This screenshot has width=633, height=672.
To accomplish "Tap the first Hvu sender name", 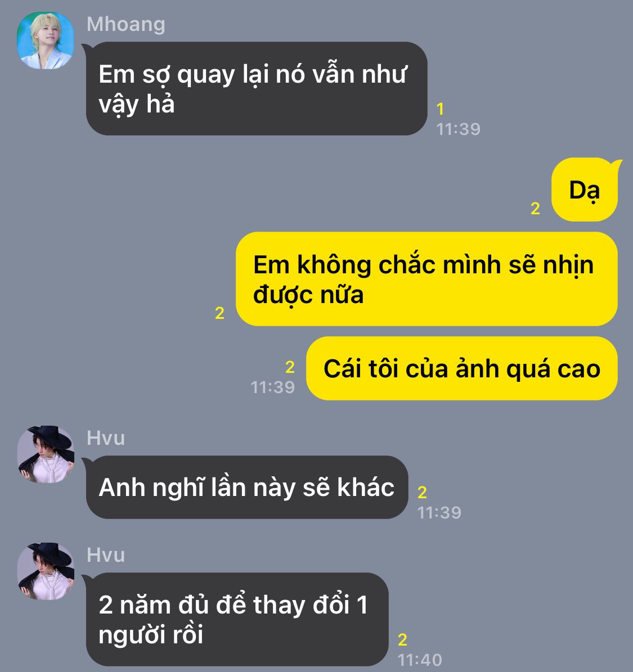I will tap(106, 438).
